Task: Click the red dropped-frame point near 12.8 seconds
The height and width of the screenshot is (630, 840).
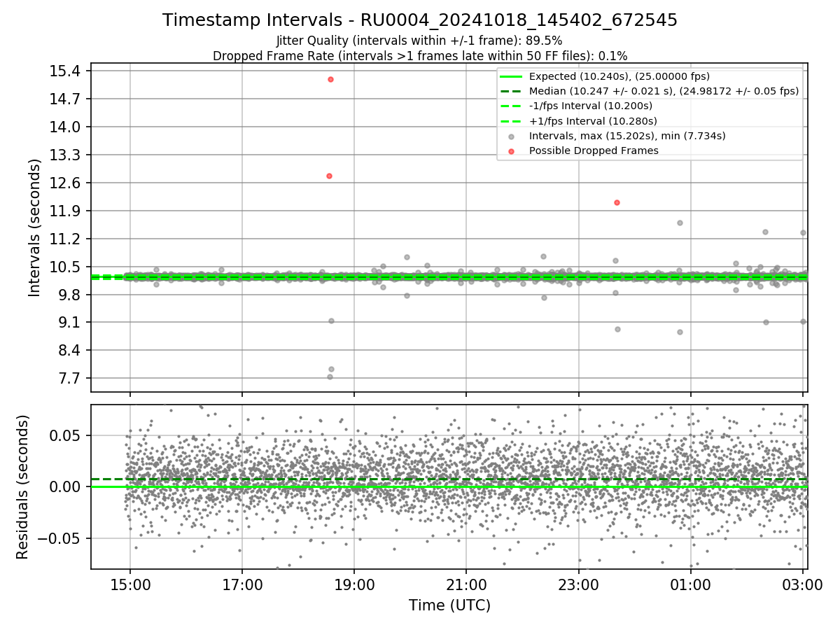Action: [329, 176]
